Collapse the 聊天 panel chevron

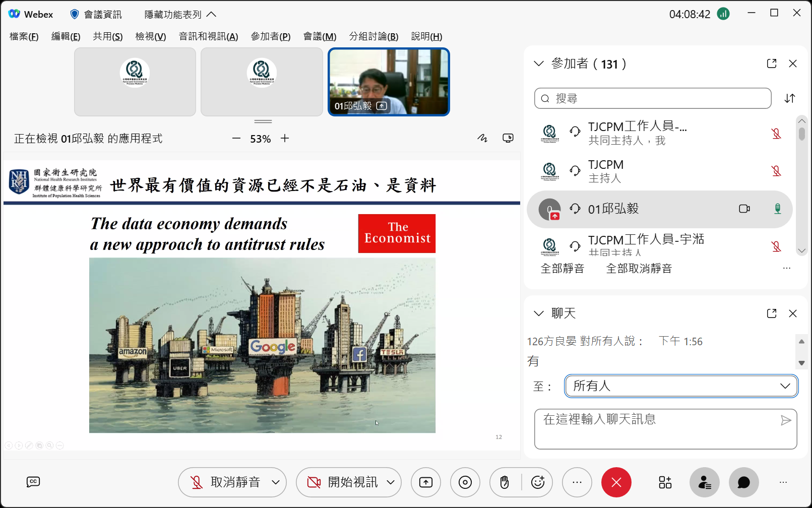click(539, 313)
